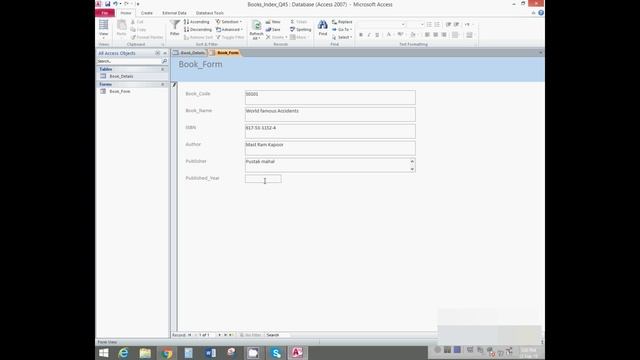640x360 pixels.
Task: Apply Underline text formatting
Action: [377, 35]
